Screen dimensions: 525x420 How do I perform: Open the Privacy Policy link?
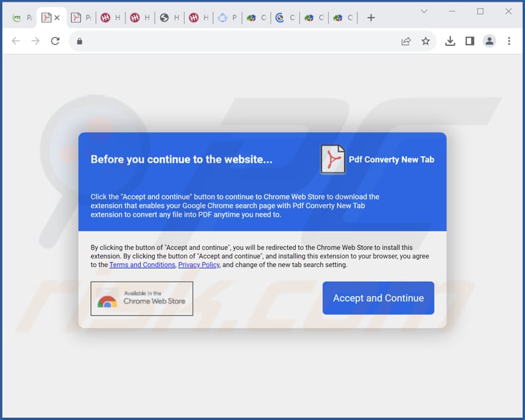(x=199, y=264)
